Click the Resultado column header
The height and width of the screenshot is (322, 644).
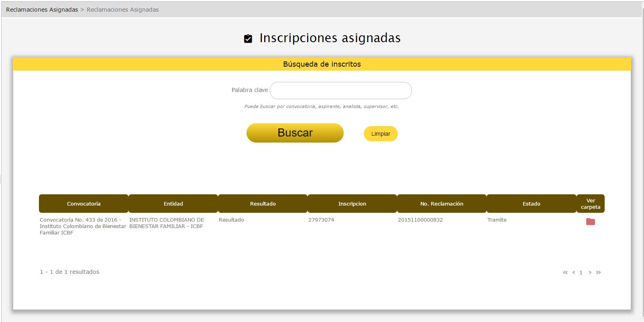tap(263, 204)
